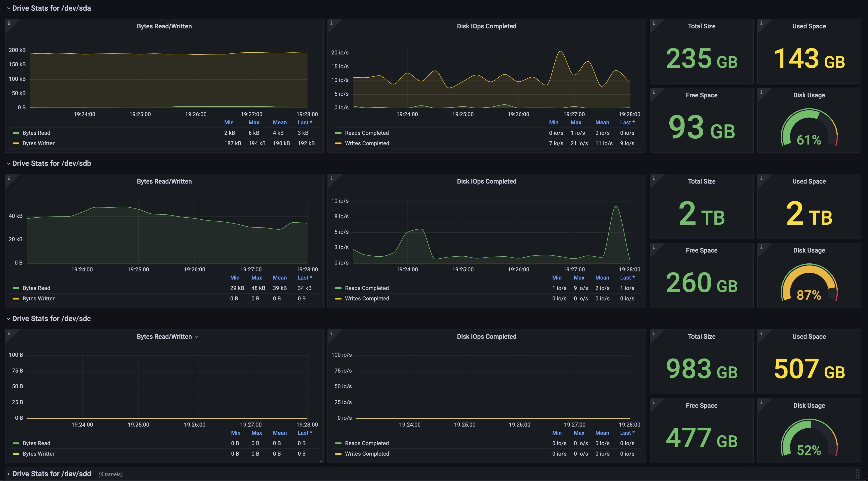Sort sdb Bytes legend by Last column

point(305,278)
